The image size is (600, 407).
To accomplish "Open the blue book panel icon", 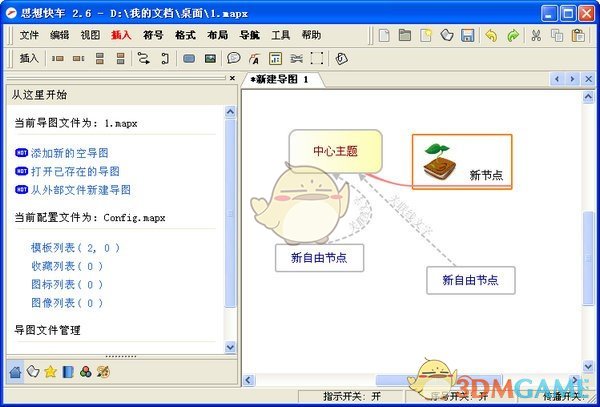I will coord(68,371).
